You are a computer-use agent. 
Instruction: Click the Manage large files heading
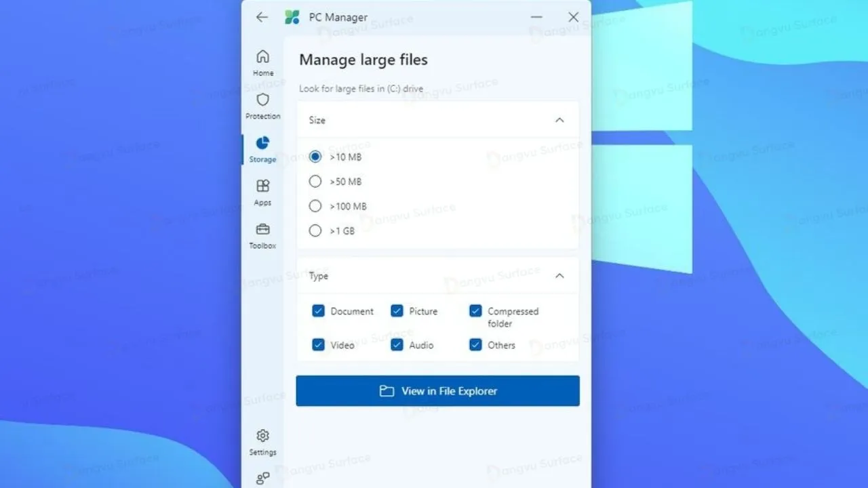pyautogui.click(x=363, y=60)
